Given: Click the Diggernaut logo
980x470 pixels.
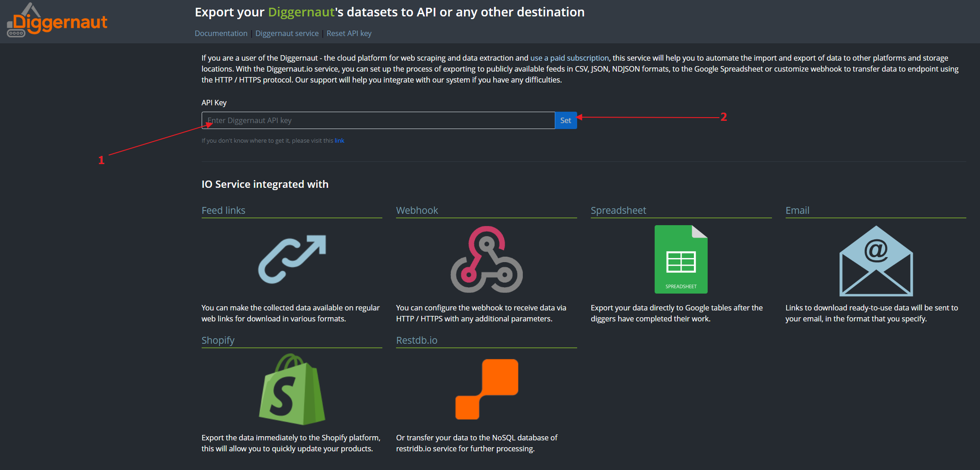Looking at the screenshot, I should (57, 21).
